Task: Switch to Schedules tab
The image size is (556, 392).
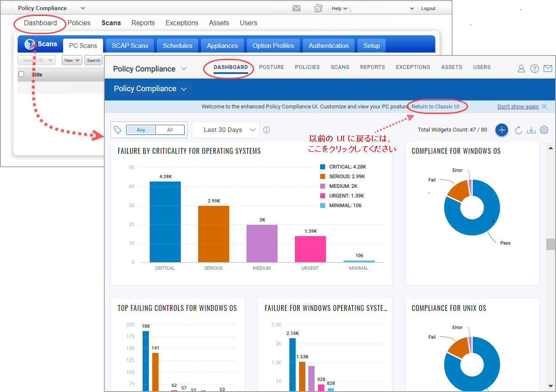Action: click(x=177, y=46)
